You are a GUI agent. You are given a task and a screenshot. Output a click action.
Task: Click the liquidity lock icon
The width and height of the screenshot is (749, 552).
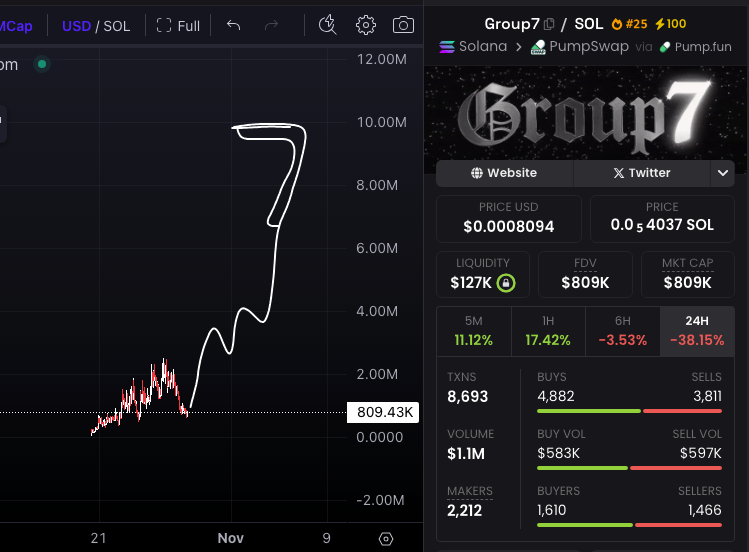click(506, 283)
